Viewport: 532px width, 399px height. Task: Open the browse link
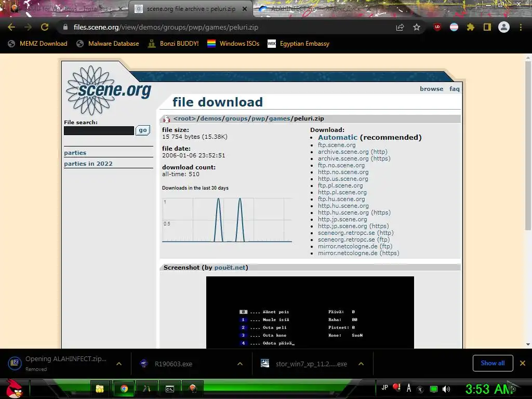tap(432, 88)
